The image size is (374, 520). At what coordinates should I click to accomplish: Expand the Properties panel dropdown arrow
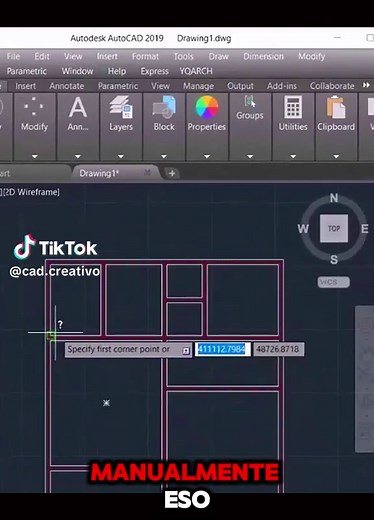pos(207,156)
